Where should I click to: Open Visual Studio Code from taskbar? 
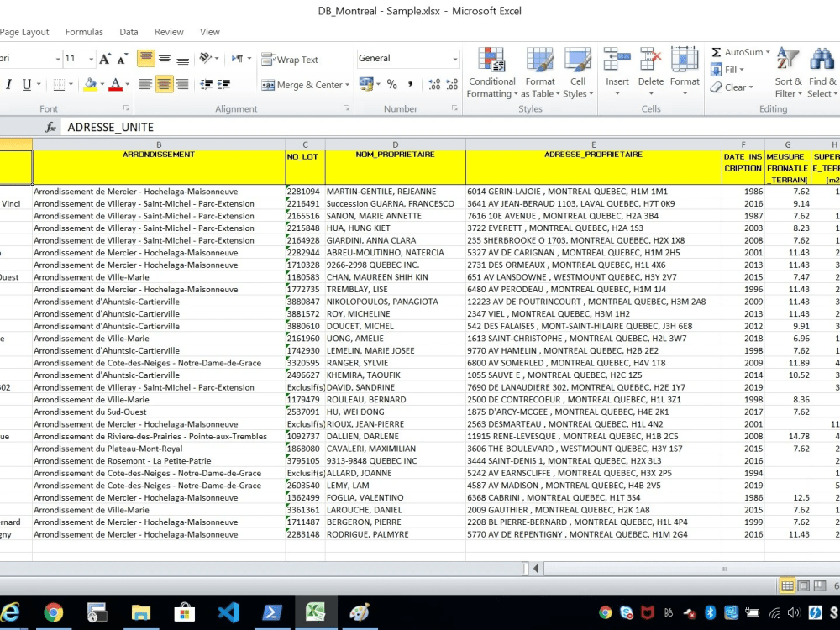click(x=228, y=612)
